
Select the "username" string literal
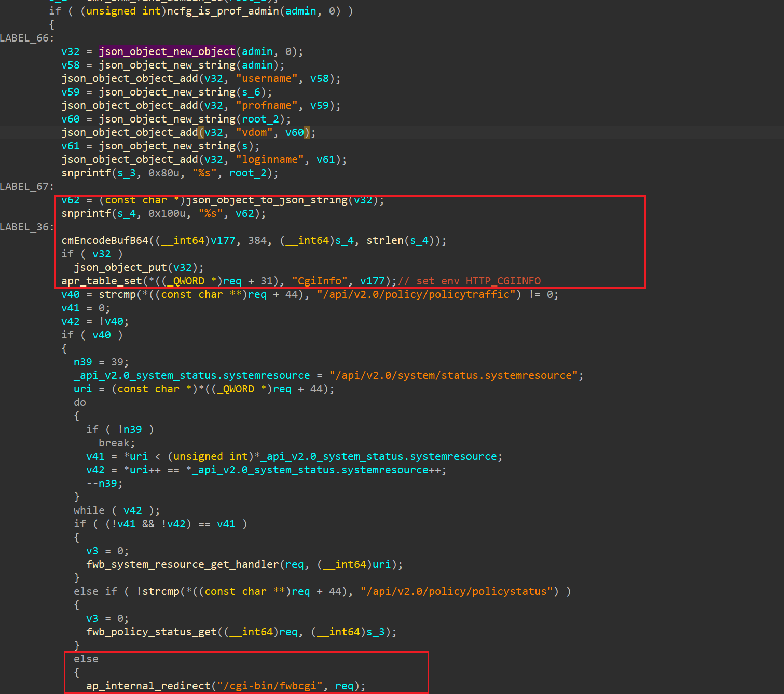click(x=267, y=78)
